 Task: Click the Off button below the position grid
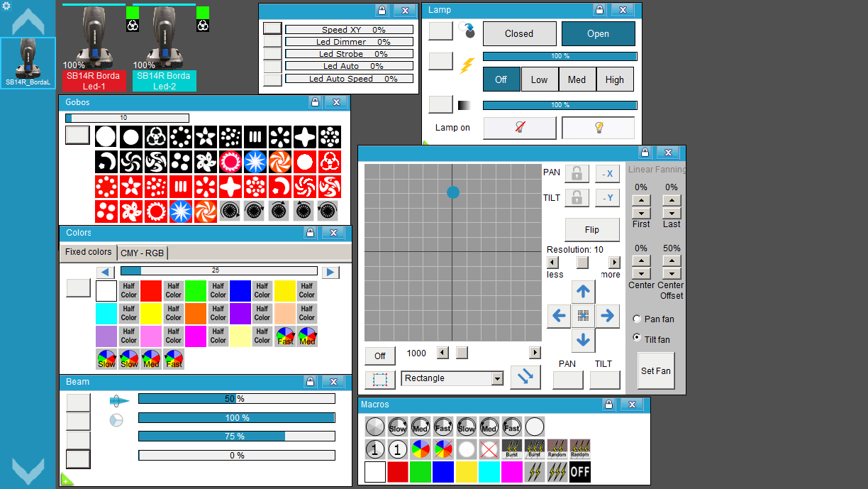coord(380,356)
